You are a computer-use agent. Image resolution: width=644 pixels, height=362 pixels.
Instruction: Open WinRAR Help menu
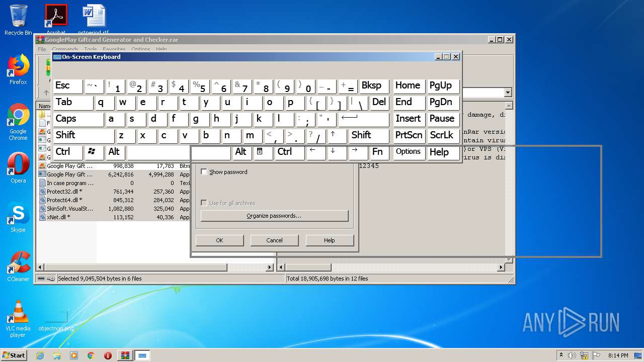coord(161,49)
